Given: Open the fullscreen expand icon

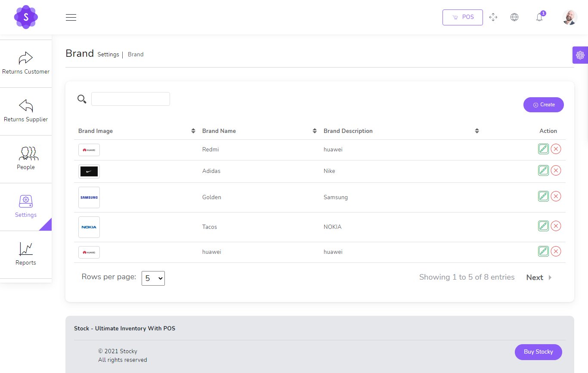Looking at the screenshot, I should point(493,18).
